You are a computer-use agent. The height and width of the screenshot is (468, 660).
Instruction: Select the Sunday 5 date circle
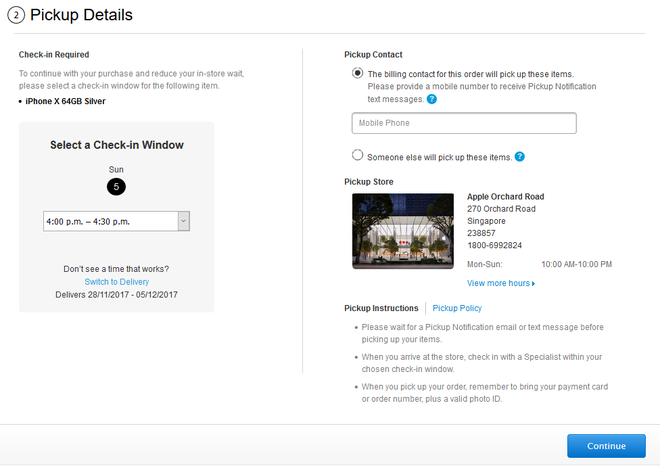[x=116, y=186]
